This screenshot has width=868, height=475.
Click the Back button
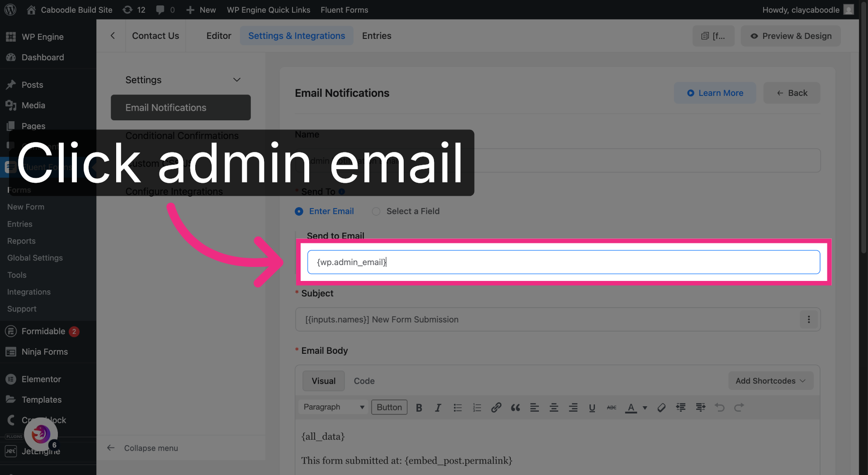pos(792,93)
